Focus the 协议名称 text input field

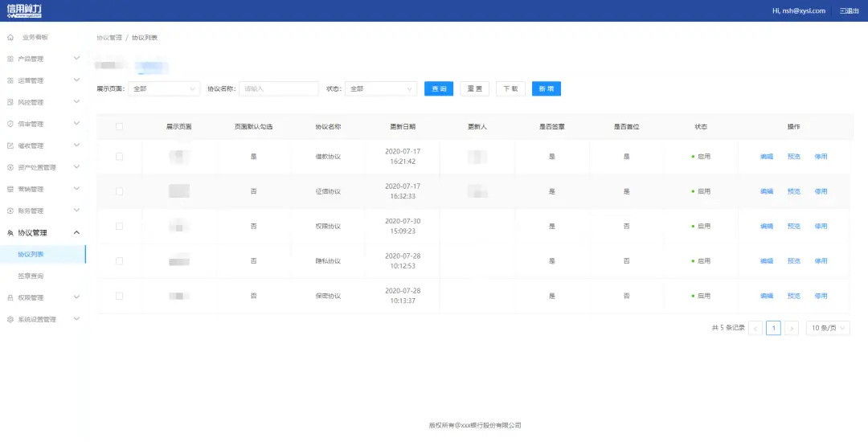click(279, 88)
